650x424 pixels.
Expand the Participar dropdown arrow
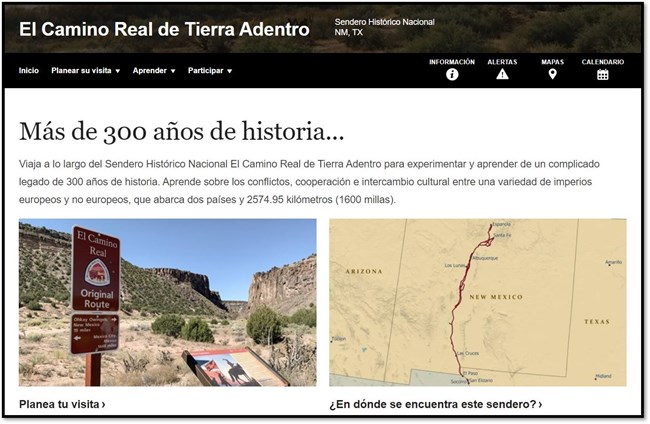coord(230,71)
